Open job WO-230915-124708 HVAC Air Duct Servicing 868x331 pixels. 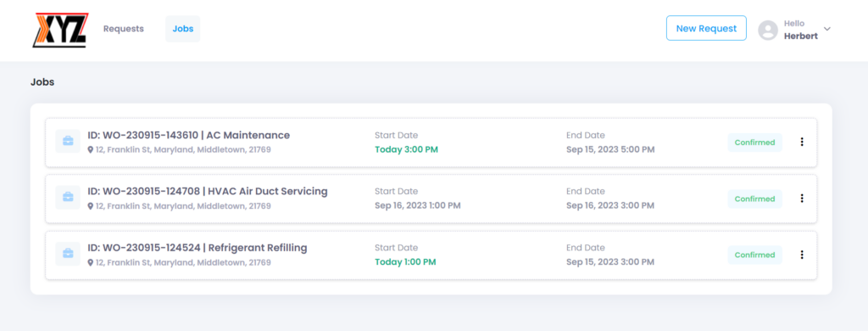click(x=208, y=191)
